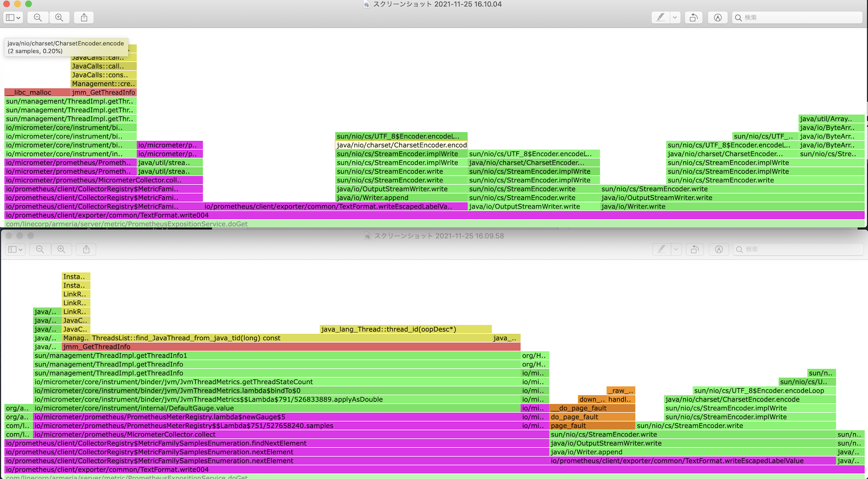The width and height of the screenshot is (868, 479).
Task: Click zoom out in the bottom screenshot window
Action: click(x=40, y=249)
